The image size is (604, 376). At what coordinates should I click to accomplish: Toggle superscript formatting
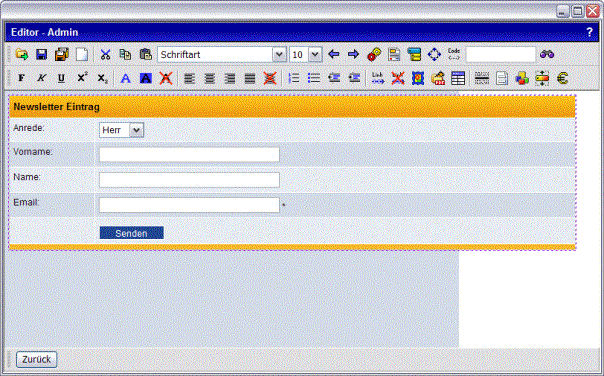tap(82, 77)
